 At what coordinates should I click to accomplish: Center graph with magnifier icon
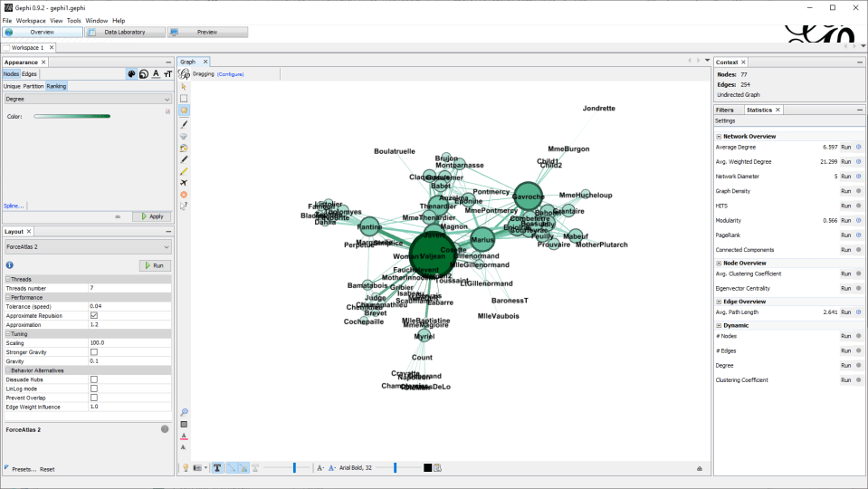tap(184, 412)
